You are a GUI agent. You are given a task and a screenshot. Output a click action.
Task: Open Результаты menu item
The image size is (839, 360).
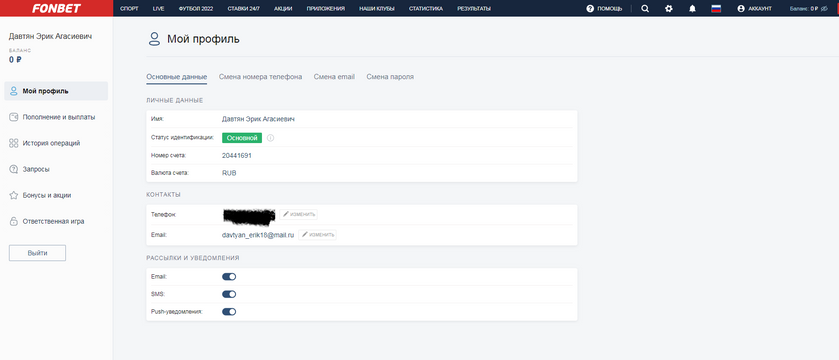474,9
